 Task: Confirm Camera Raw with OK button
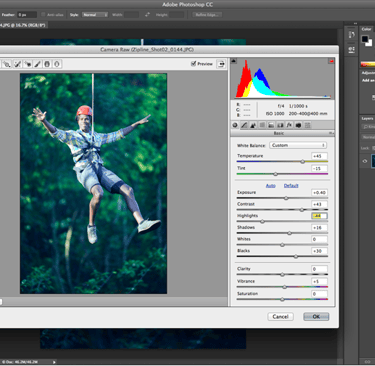tap(316, 317)
